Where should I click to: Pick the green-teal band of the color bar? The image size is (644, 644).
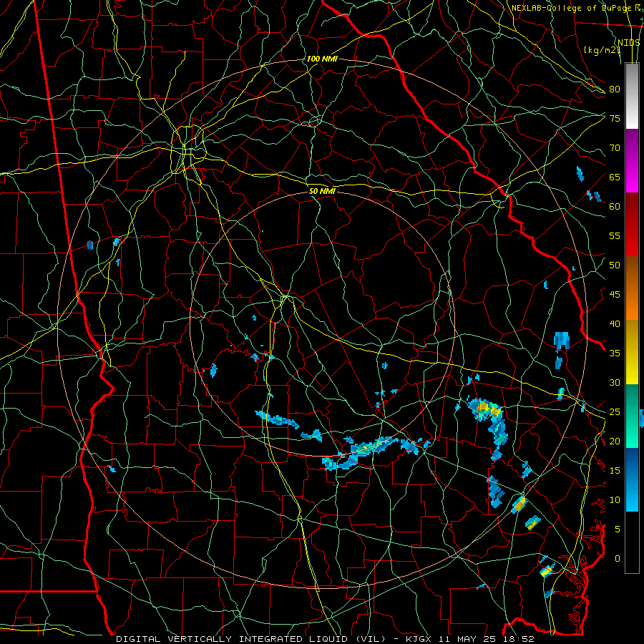point(632,416)
